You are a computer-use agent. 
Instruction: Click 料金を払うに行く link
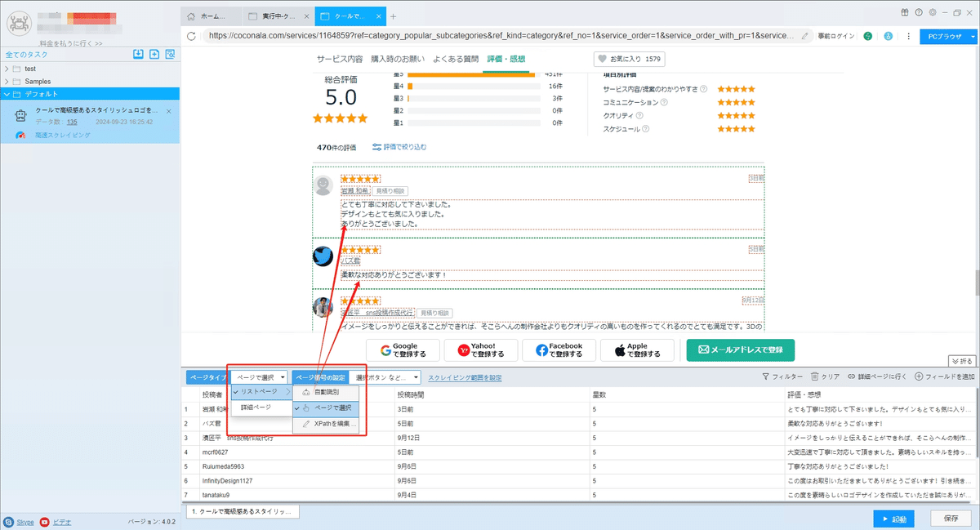[x=71, y=43]
